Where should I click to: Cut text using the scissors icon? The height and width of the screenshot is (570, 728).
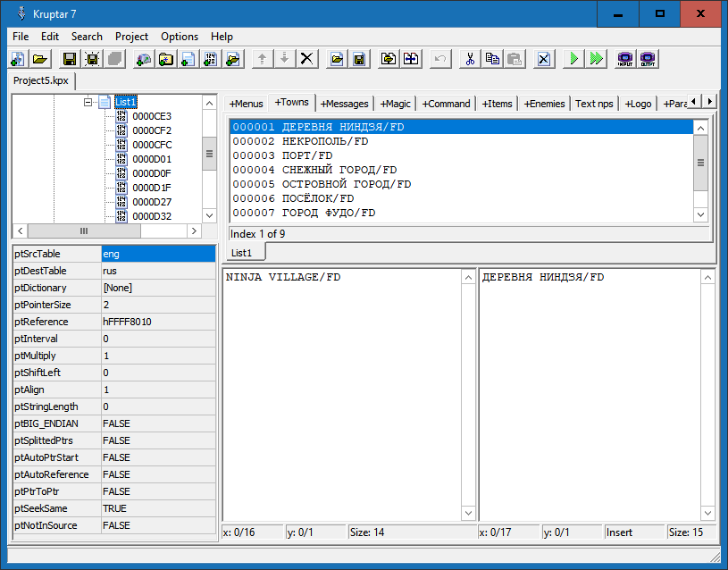click(470, 59)
